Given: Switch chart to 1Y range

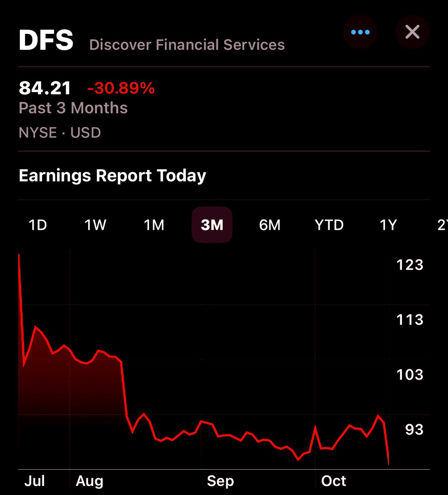Looking at the screenshot, I should tap(388, 225).
